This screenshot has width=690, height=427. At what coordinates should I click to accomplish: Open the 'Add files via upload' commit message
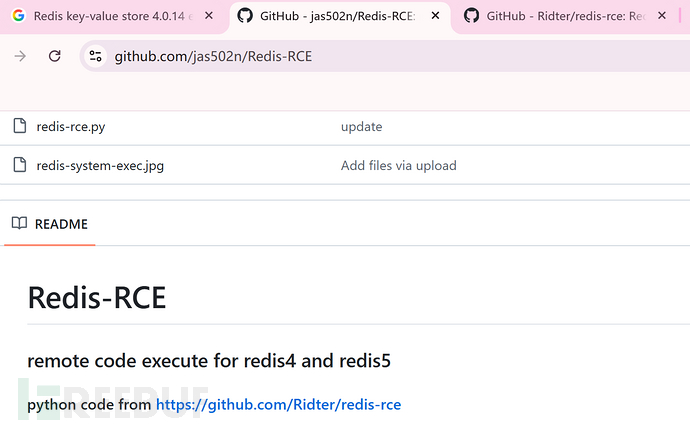click(x=399, y=166)
